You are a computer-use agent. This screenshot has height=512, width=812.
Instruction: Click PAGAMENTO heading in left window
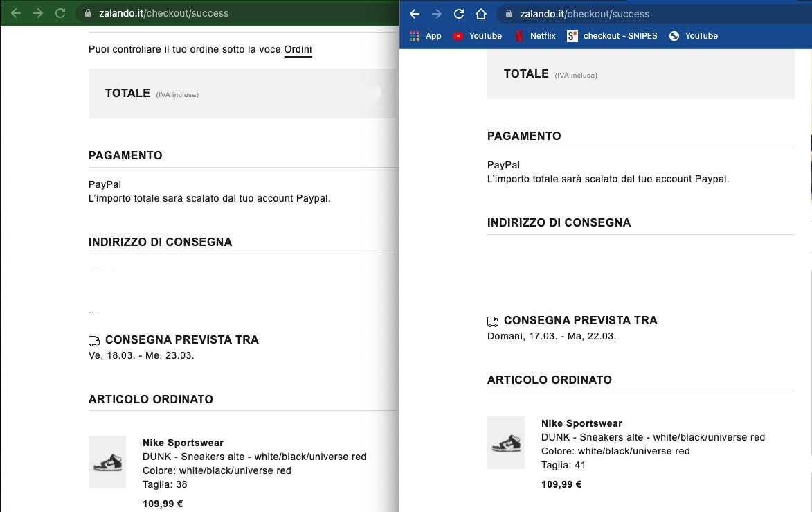click(x=125, y=155)
